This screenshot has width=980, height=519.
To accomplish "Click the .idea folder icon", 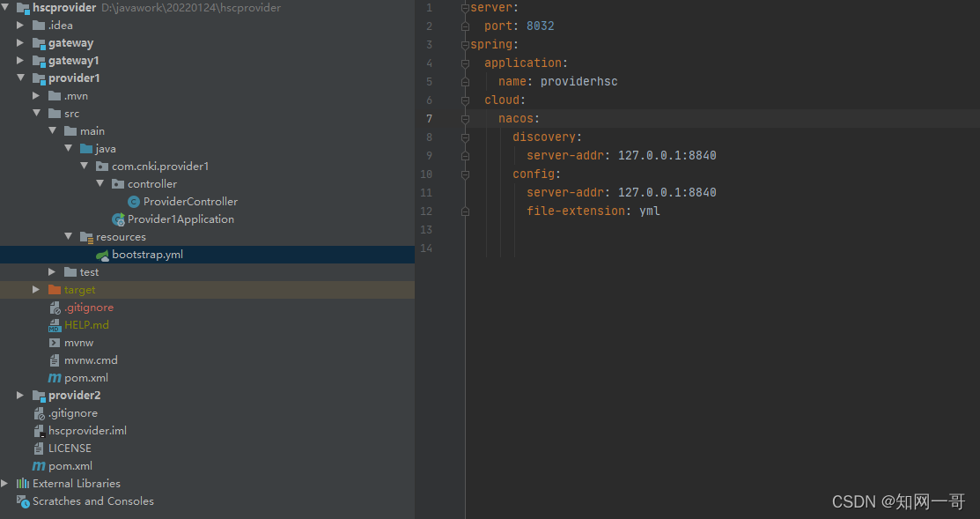I will pos(39,25).
